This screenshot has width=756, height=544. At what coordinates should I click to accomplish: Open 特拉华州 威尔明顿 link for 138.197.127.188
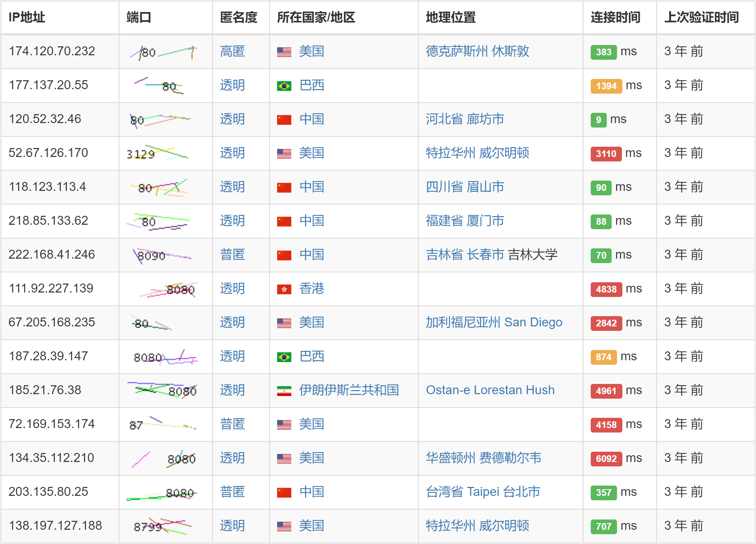(478, 526)
